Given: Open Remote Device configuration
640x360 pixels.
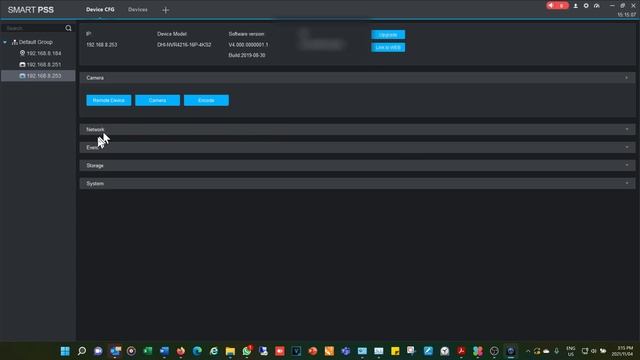Looking at the screenshot, I should tap(109, 100).
